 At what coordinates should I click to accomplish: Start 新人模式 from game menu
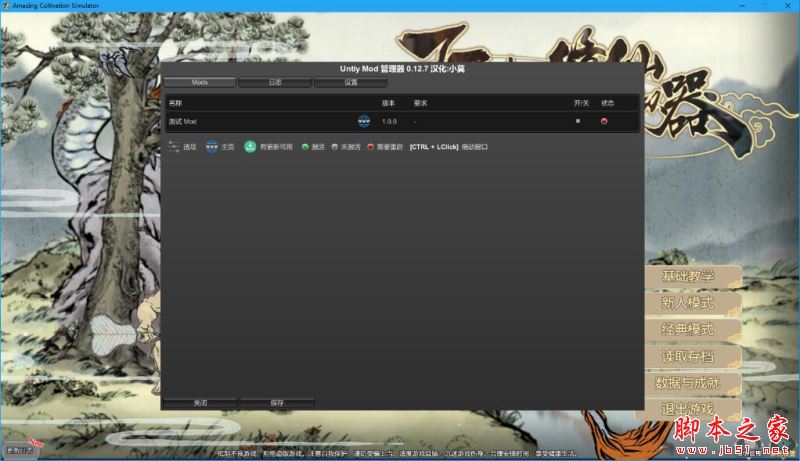pos(692,303)
